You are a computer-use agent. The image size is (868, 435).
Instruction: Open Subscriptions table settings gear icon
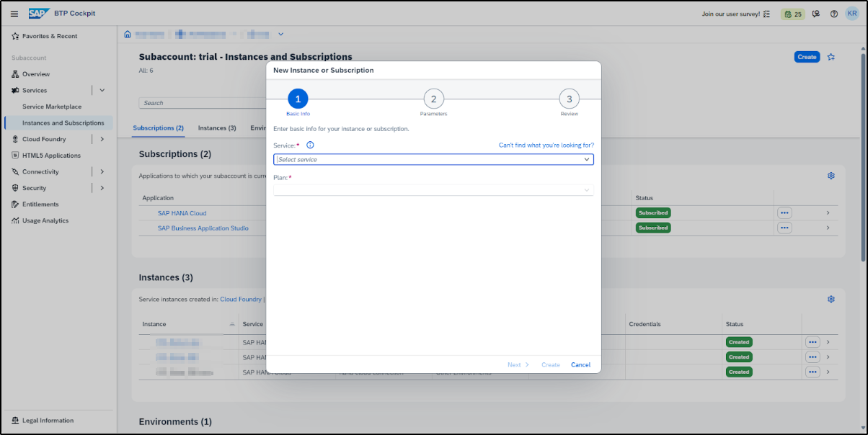tap(831, 176)
